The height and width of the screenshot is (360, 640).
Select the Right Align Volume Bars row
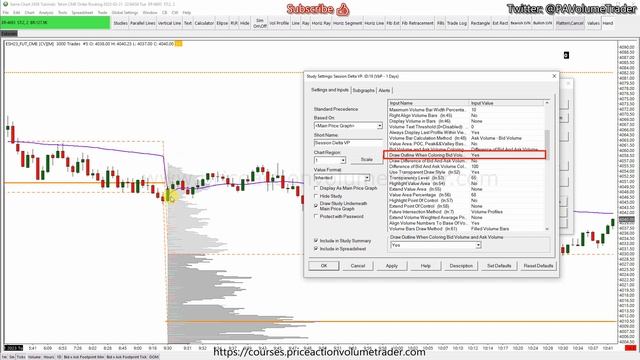pyautogui.click(x=466, y=116)
